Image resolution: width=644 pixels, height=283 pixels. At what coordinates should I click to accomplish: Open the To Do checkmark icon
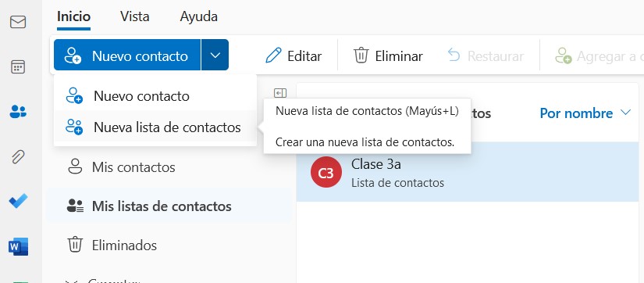(18, 201)
